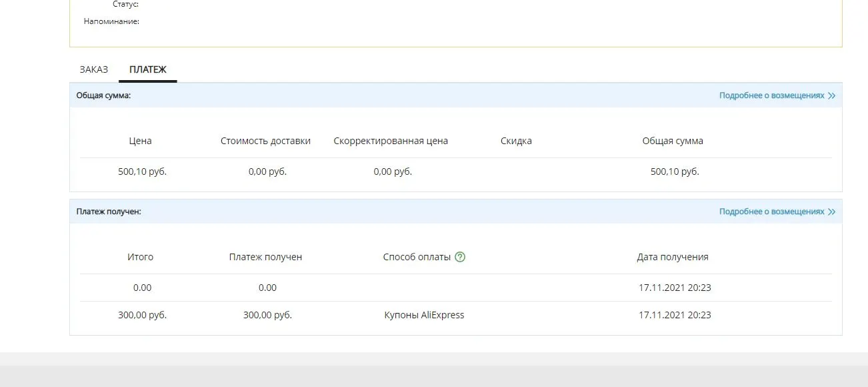
Task: Click the Стоимость доставки column header
Action: [266, 141]
